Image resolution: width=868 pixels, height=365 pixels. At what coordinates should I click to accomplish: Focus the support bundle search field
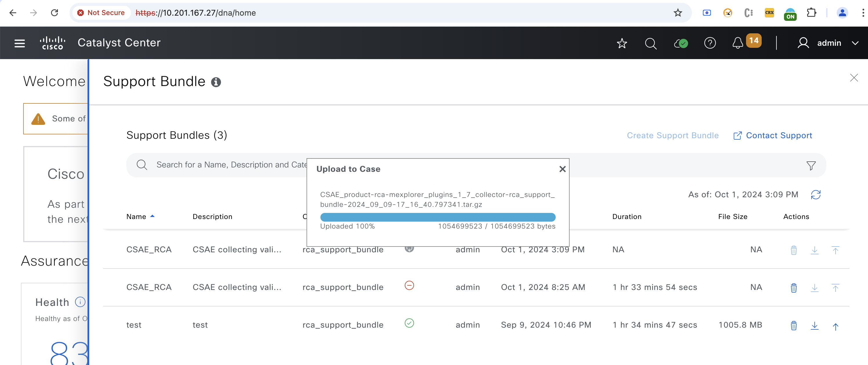[x=476, y=165]
